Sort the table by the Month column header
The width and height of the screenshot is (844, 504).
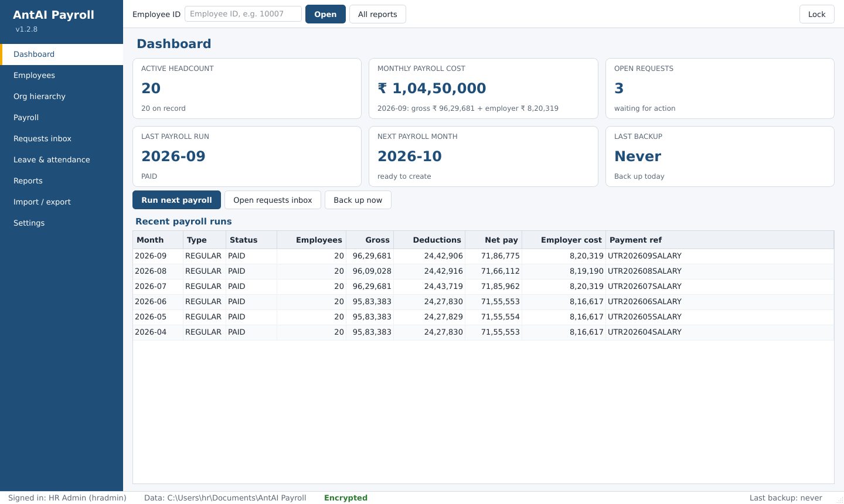point(158,240)
